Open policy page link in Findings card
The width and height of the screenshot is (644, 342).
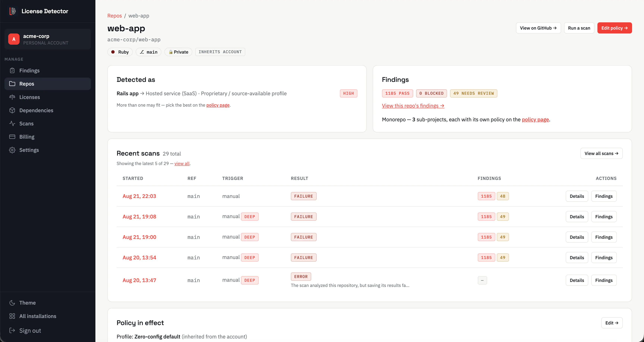[x=535, y=119]
